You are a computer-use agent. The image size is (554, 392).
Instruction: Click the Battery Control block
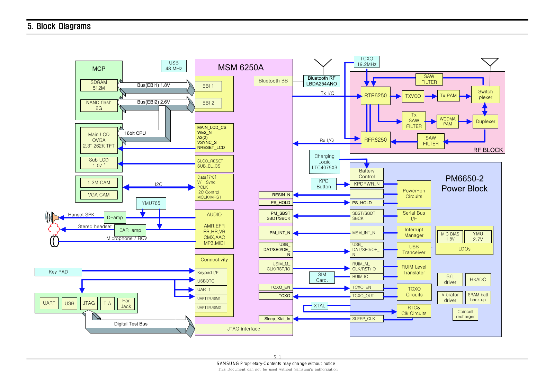pyautogui.click(x=367, y=174)
